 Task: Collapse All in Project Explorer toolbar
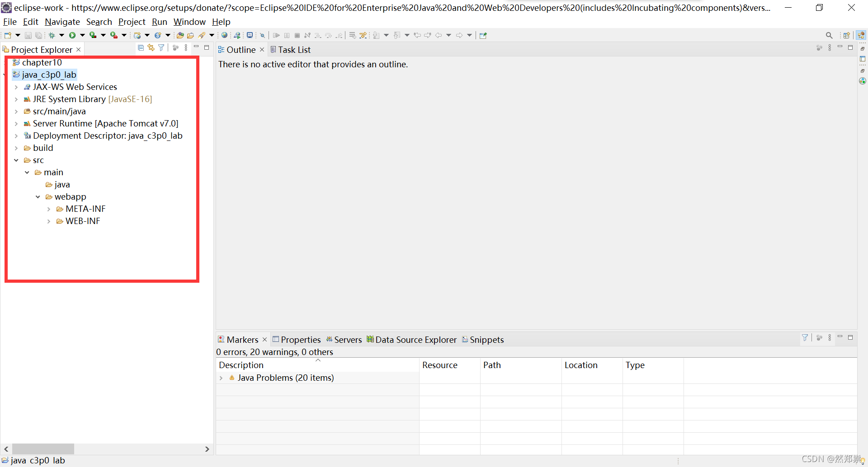click(x=141, y=47)
